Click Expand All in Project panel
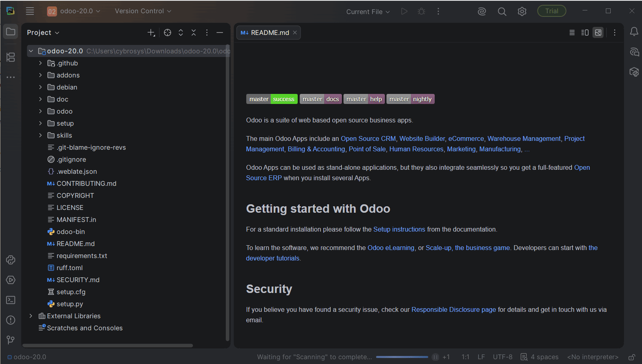 coord(181,33)
